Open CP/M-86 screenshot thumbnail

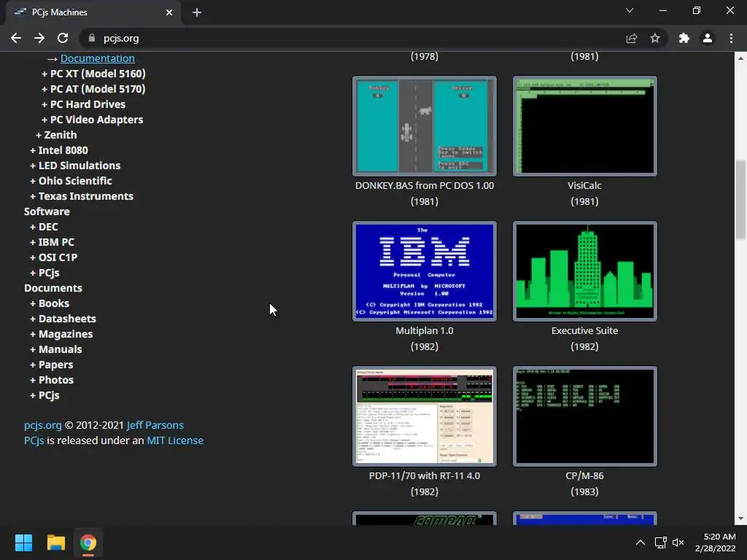(x=584, y=416)
